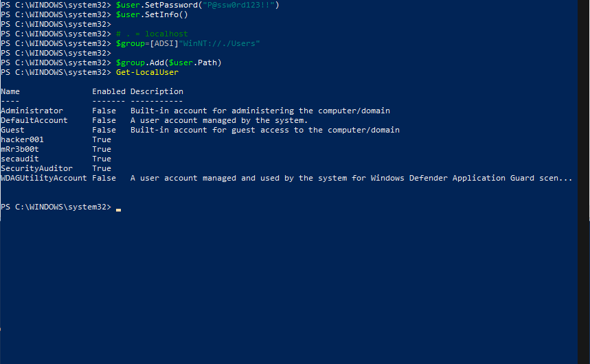
Task: Click the "P@ssw0rd123!!" password string
Action: 234,5
